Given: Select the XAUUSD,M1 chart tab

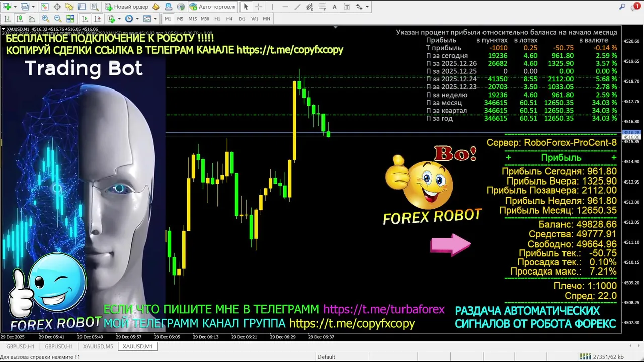Looking at the screenshot, I should [x=137, y=346].
